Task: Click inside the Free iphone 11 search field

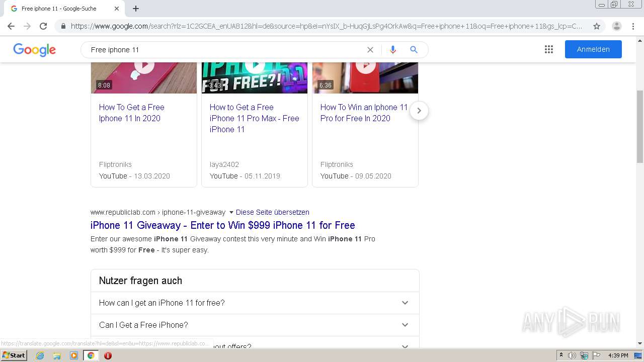Action: pyautogui.click(x=226, y=50)
